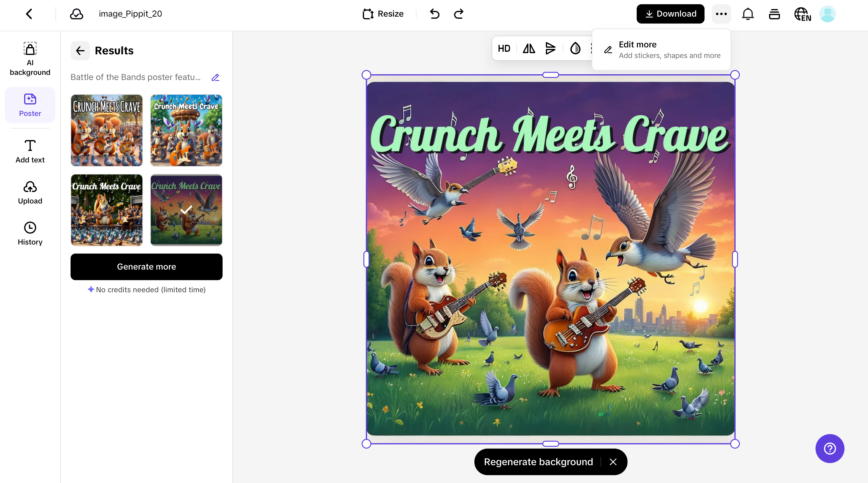Change language via the EN globe icon

click(x=802, y=14)
